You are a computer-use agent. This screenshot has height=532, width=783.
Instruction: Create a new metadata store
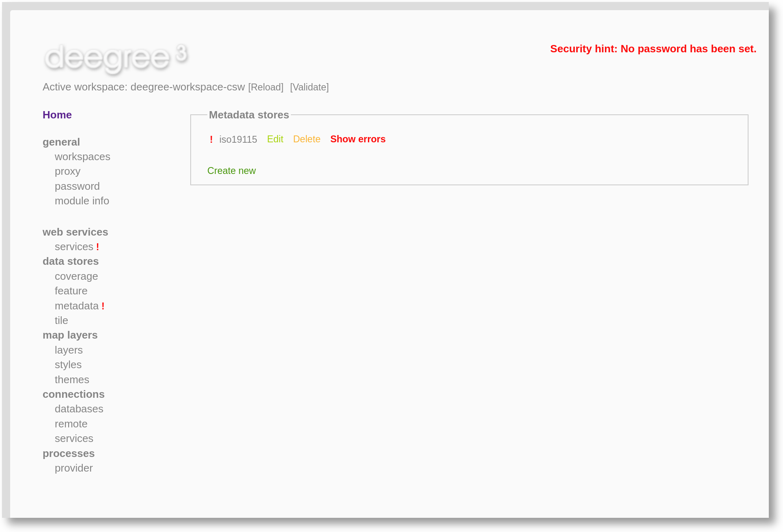coord(231,171)
